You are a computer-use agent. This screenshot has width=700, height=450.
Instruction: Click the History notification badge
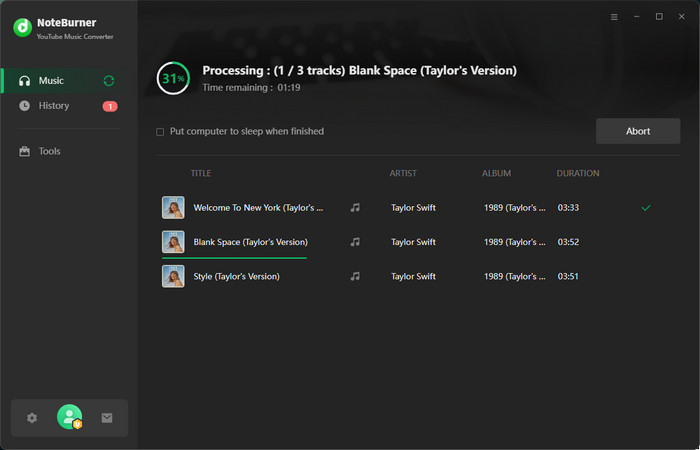click(x=110, y=106)
